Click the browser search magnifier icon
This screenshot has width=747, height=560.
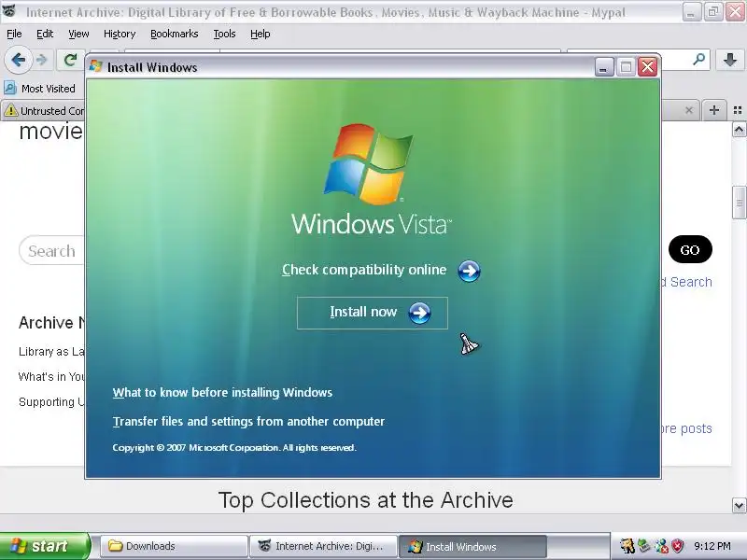coord(698,60)
